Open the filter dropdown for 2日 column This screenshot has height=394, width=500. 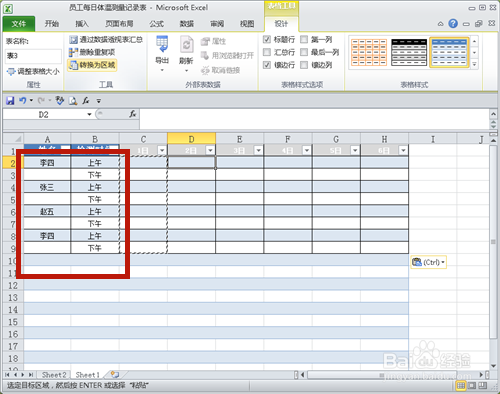tap(210, 150)
